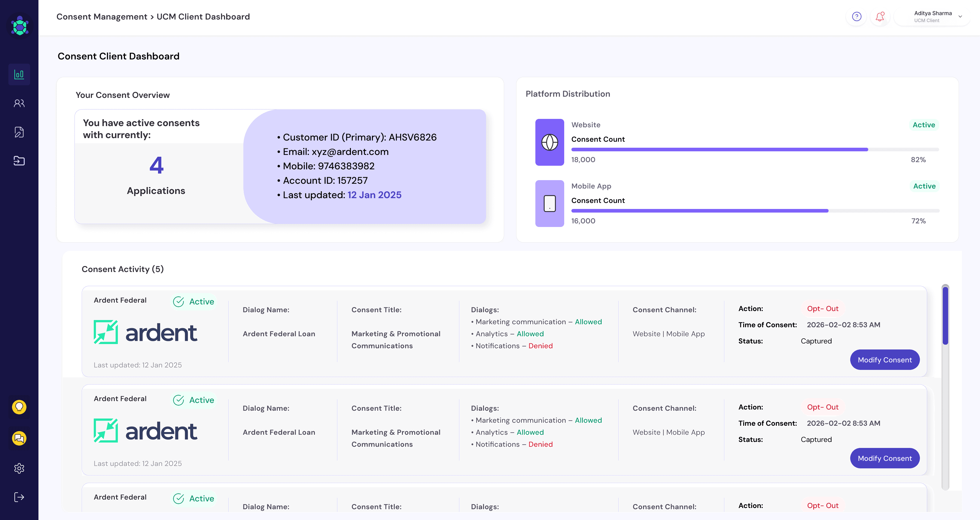Click Modify Consent on first Ardent card
Image resolution: width=980 pixels, height=520 pixels.
pos(885,360)
